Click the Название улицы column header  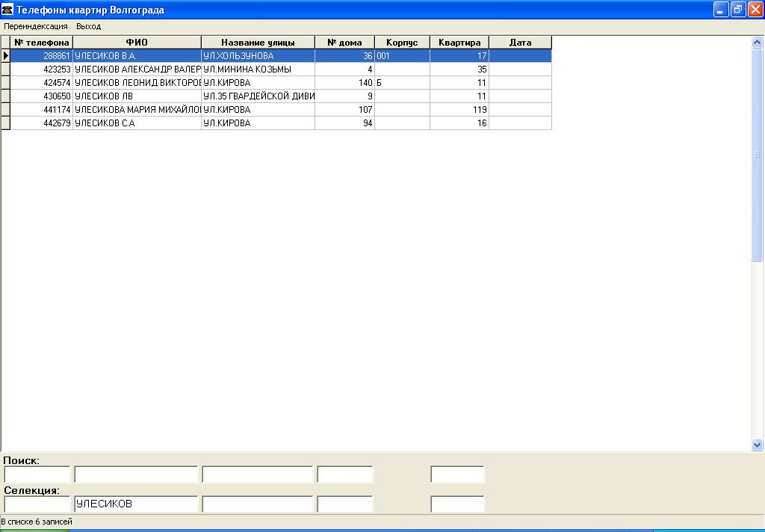click(258, 43)
